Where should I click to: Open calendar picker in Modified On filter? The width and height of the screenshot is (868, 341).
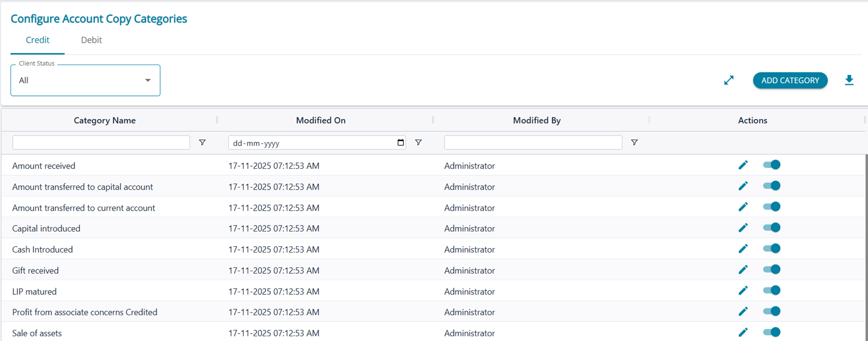pos(401,142)
